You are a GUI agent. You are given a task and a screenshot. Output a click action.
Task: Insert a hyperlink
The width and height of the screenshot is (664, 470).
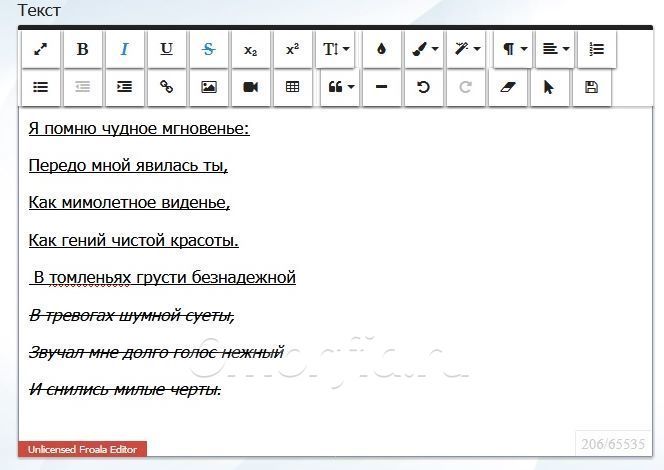coord(166,88)
